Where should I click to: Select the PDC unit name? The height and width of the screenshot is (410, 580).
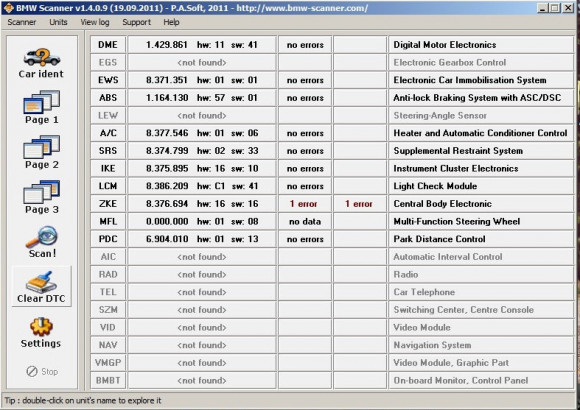point(108,239)
